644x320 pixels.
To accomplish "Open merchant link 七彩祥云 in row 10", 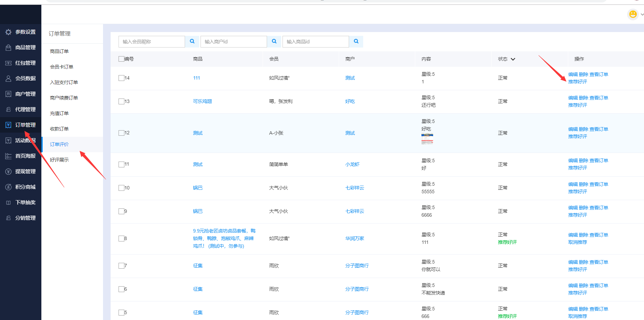I will (355, 188).
